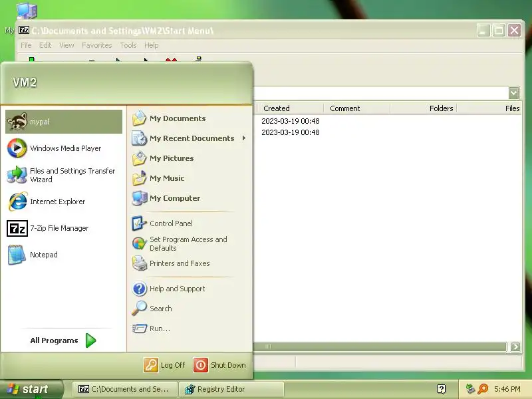Click the Start button
Viewport: 532px width, 399px height.
coord(31,389)
